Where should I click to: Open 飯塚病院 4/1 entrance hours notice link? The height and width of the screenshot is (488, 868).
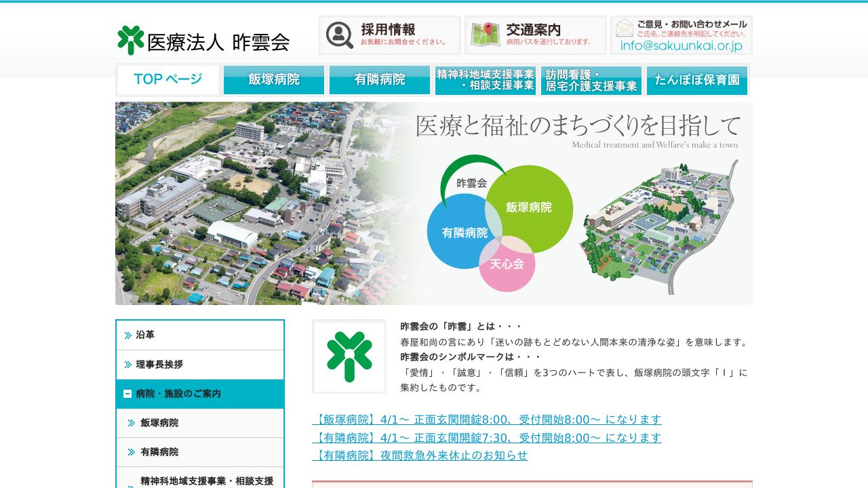[x=486, y=420]
